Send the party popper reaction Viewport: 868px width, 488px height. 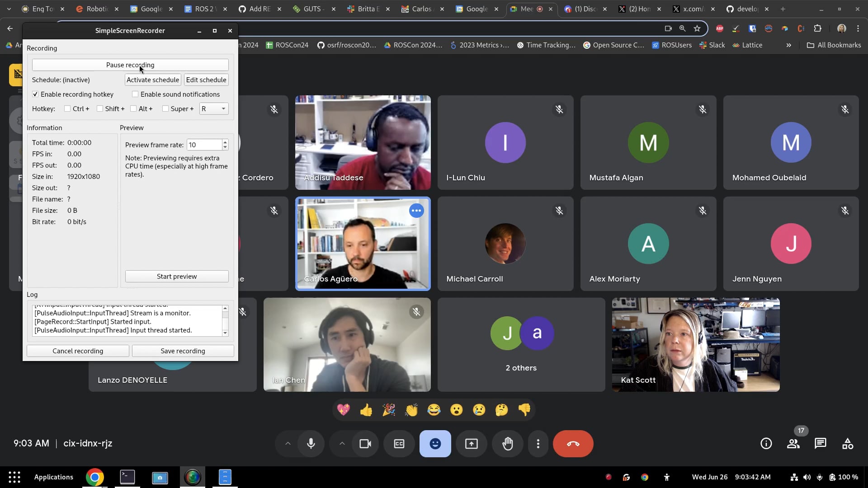(x=389, y=410)
